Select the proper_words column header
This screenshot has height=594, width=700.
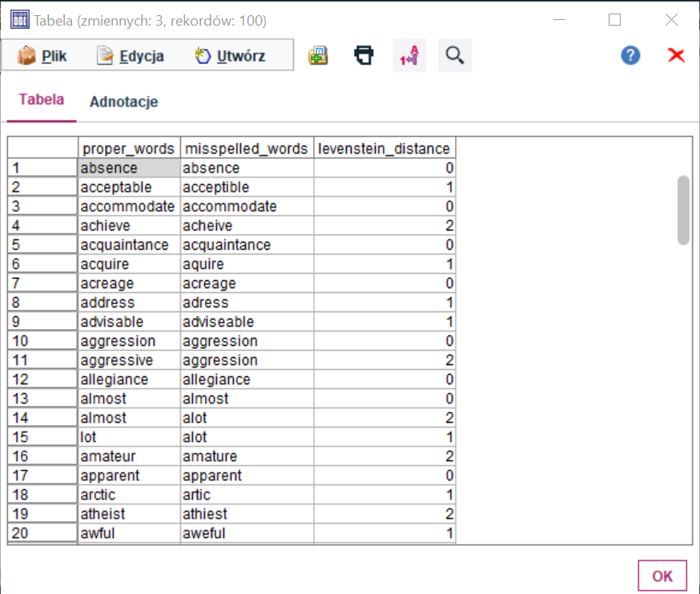(x=129, y=148)
